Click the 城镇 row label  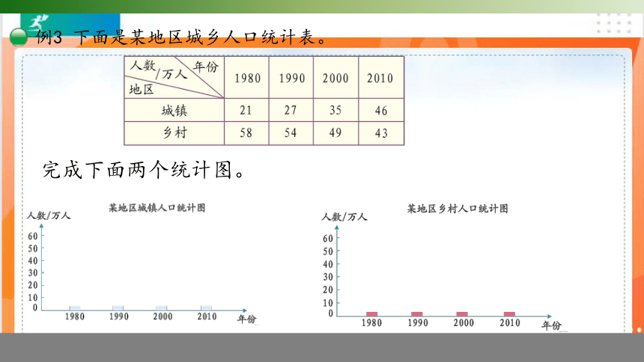coord(174,111)
